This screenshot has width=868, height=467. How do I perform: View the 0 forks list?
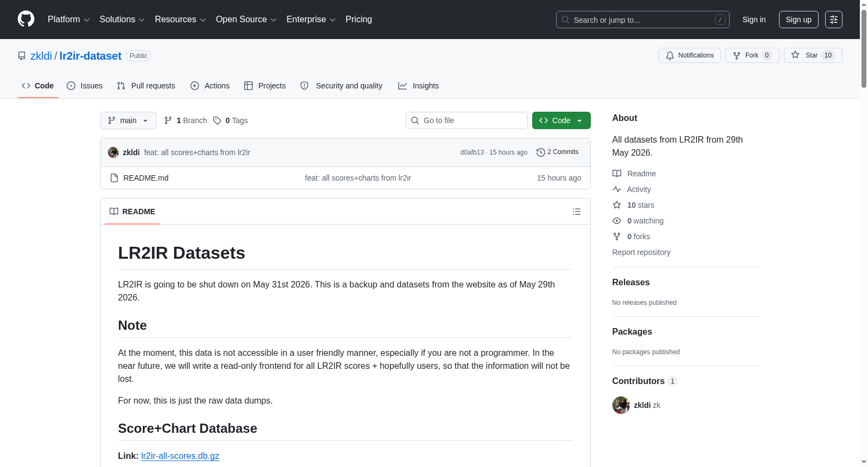pos(631,236)
